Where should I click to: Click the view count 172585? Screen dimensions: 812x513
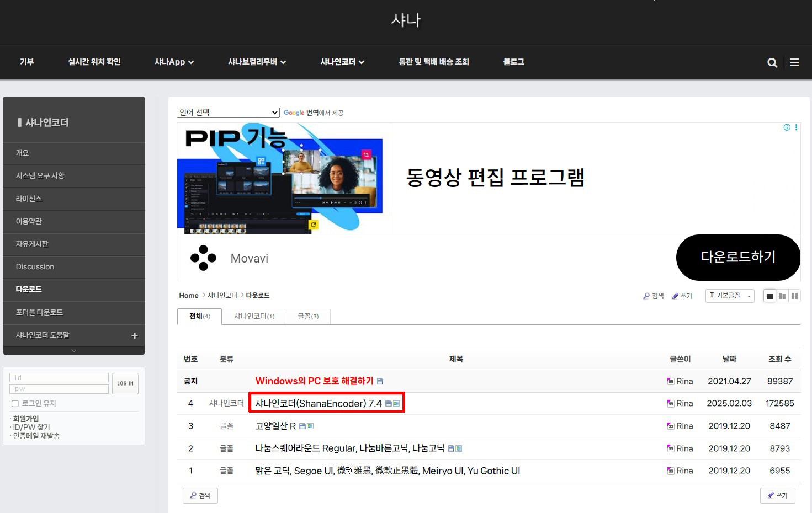[779, 404]
